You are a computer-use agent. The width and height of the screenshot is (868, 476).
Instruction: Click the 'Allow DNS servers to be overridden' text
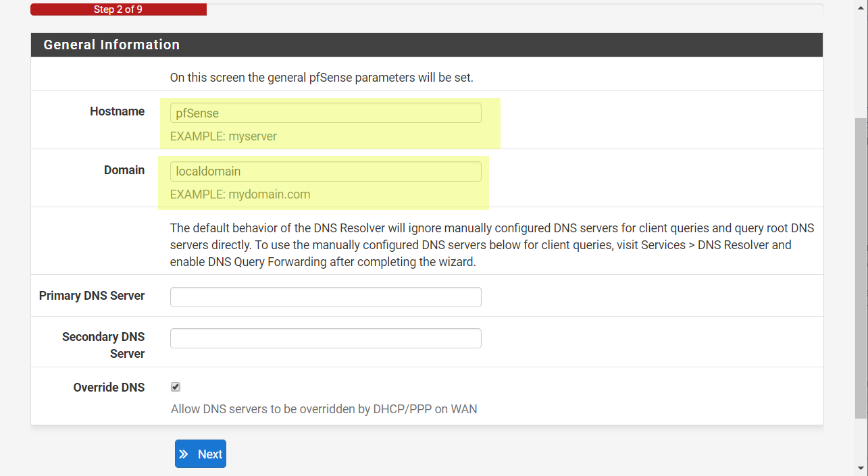[x=324, y=409]
